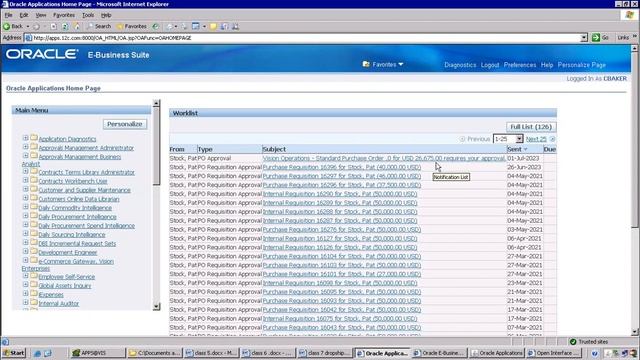The height and width of the screenshot is (360, 640).
Task: Open the Start menu
Action: [x=14, y=353]
